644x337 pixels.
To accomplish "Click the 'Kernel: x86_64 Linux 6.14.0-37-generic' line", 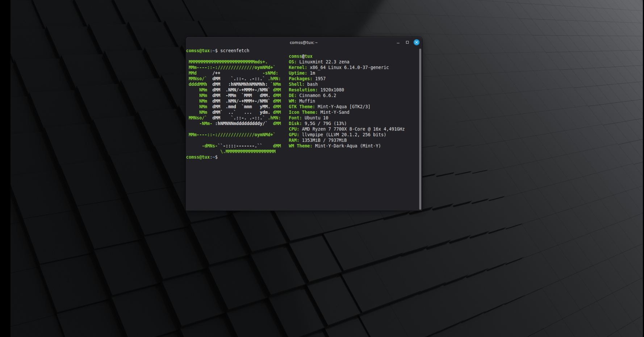I will 339,67.
